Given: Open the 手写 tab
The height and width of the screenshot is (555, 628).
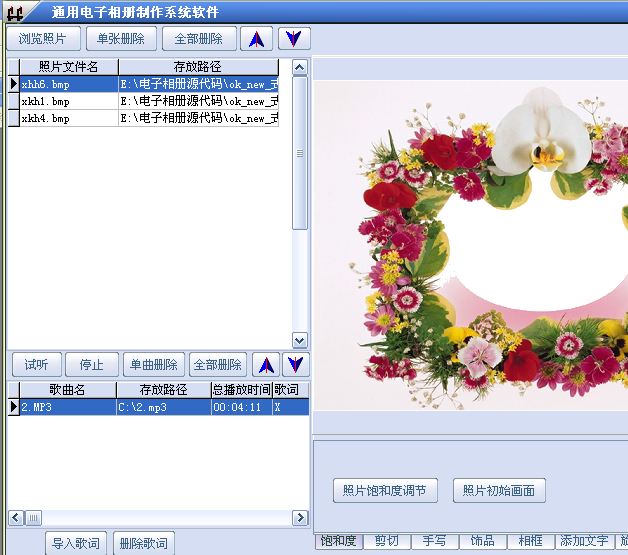Looking at the screenshot, I should point(435,541).
